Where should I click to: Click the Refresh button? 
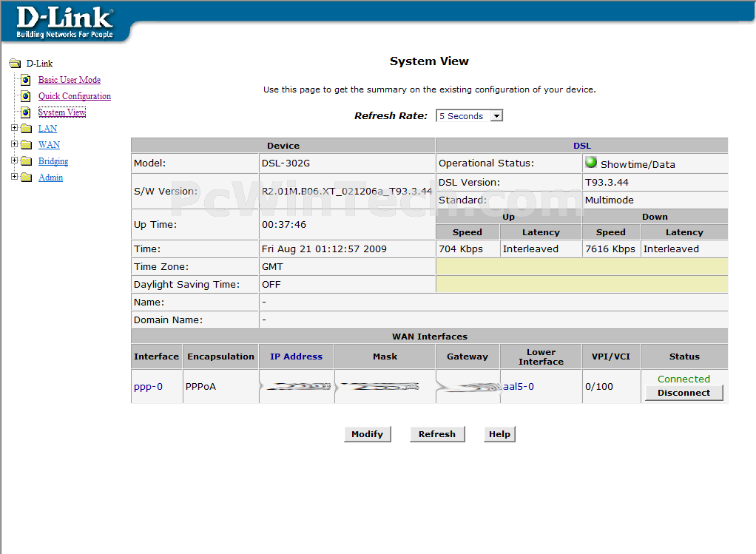(437, 434)
